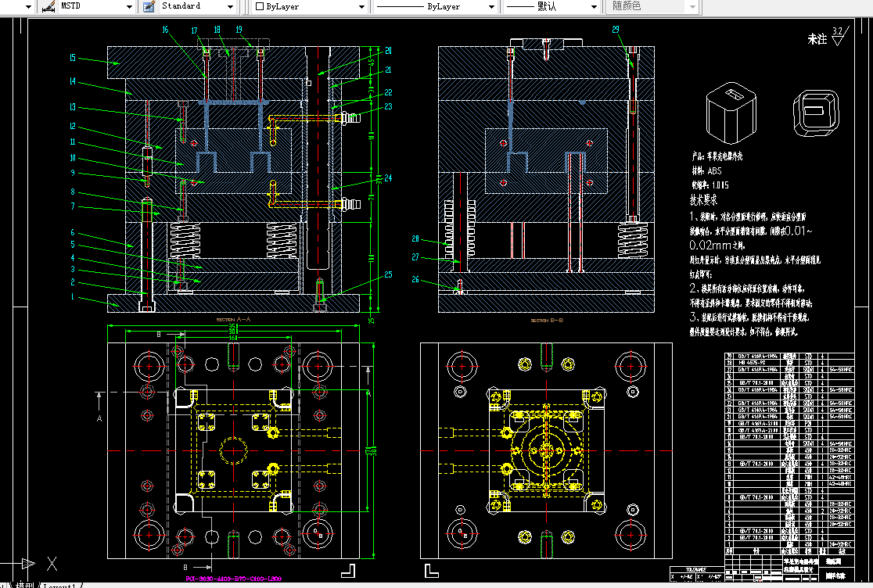Select the 产品: 苹果充电器外壳 text line

click(x=717, y=157)
